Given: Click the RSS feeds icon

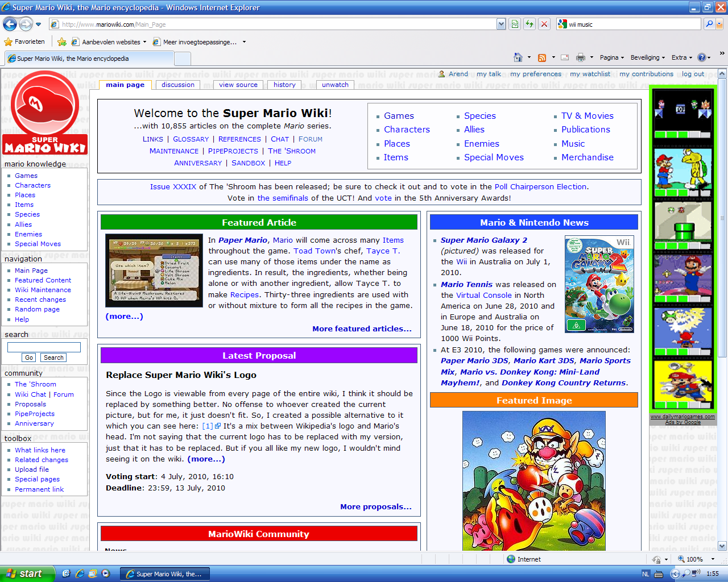Looking at the screenshot, I should click(x=542, y=57).
